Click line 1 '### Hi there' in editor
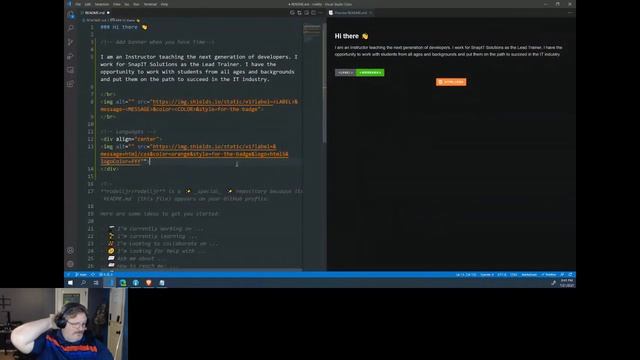The height and width of the screenshot is (360, 640). [x=124, y=27]
